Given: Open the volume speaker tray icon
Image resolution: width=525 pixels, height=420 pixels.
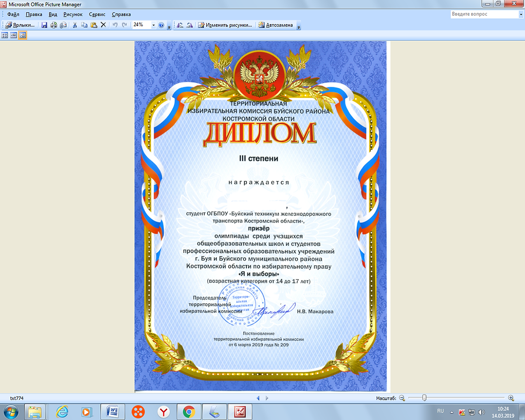Looking at the screenshot, I should [x=482, y=412].
